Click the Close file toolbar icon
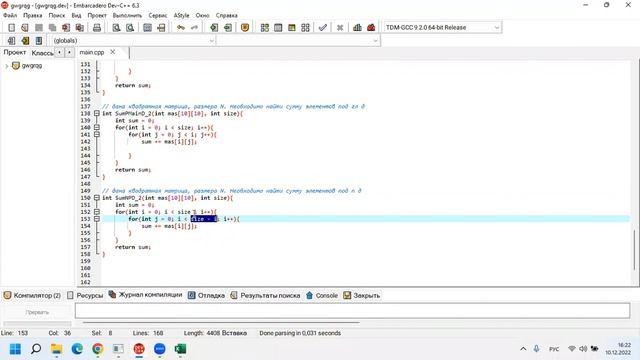640x360 pixels. [66, 28]
